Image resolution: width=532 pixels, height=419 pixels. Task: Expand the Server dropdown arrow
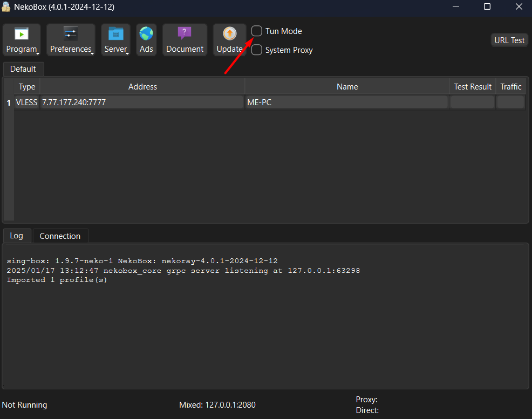pyautogui.click(x=128, y=53)
